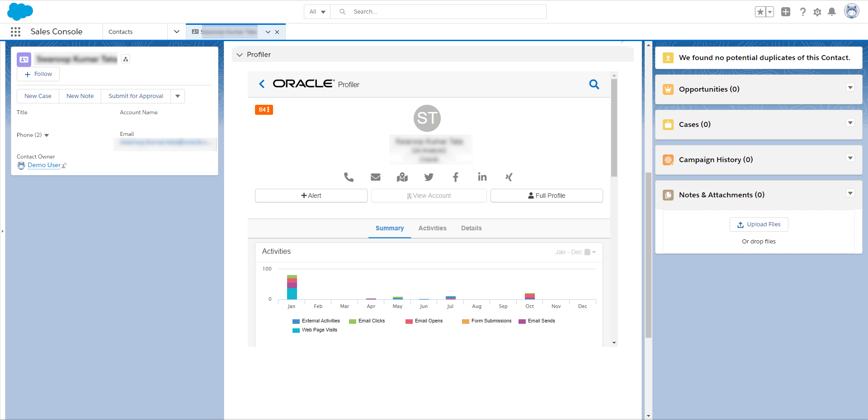Screen dimensions: 868x420
Task: Add an Alert in Profiler
Action: 311,196
